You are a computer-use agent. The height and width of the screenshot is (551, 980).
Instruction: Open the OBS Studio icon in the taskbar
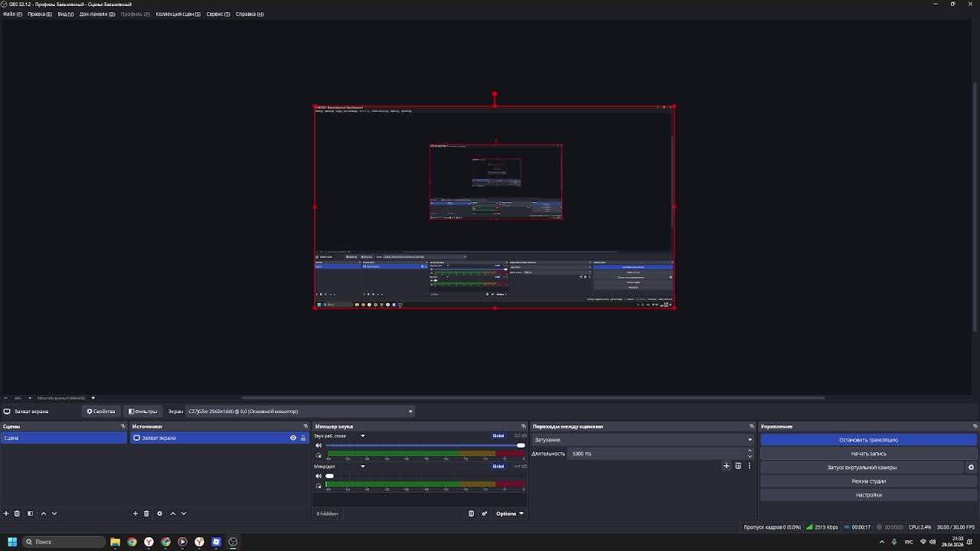pos(233,542)
